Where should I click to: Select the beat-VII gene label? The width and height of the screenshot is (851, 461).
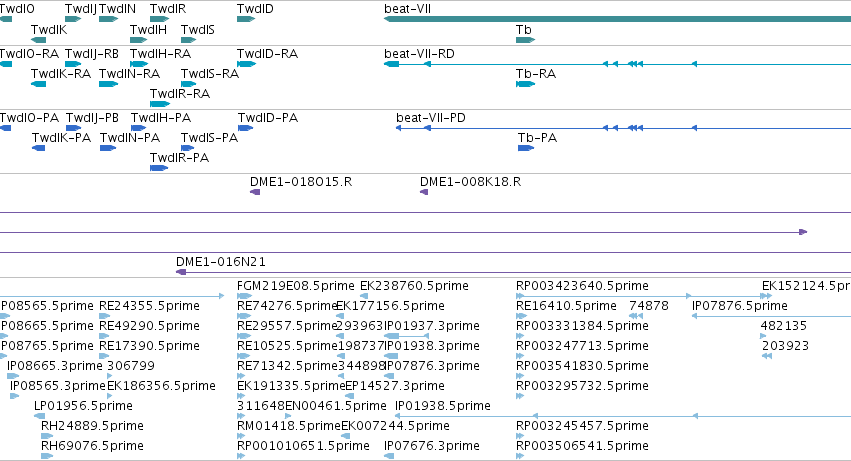click(408, 9)
